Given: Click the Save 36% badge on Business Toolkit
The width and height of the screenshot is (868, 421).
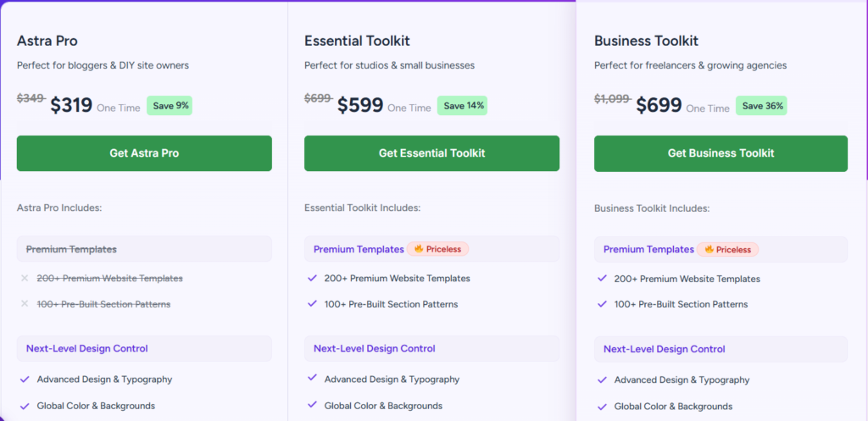Looking at the screenshot, I should [x=761, y=106].
